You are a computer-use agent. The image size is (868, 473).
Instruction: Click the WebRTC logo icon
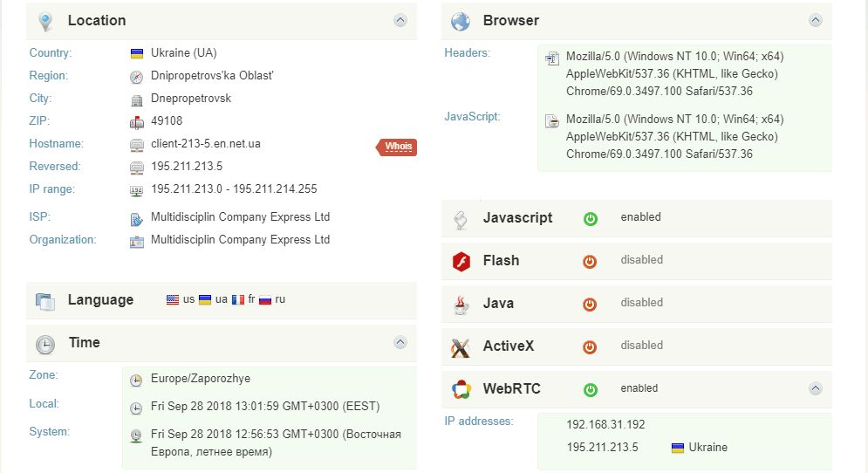(461, 389)
